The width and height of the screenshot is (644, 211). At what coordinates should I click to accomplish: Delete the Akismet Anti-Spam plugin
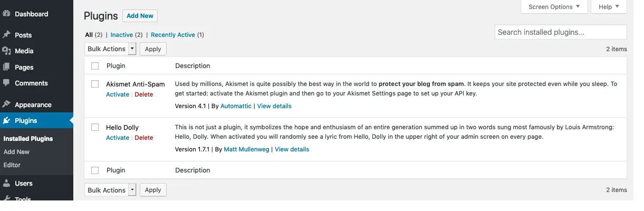[x=144, y=94]
